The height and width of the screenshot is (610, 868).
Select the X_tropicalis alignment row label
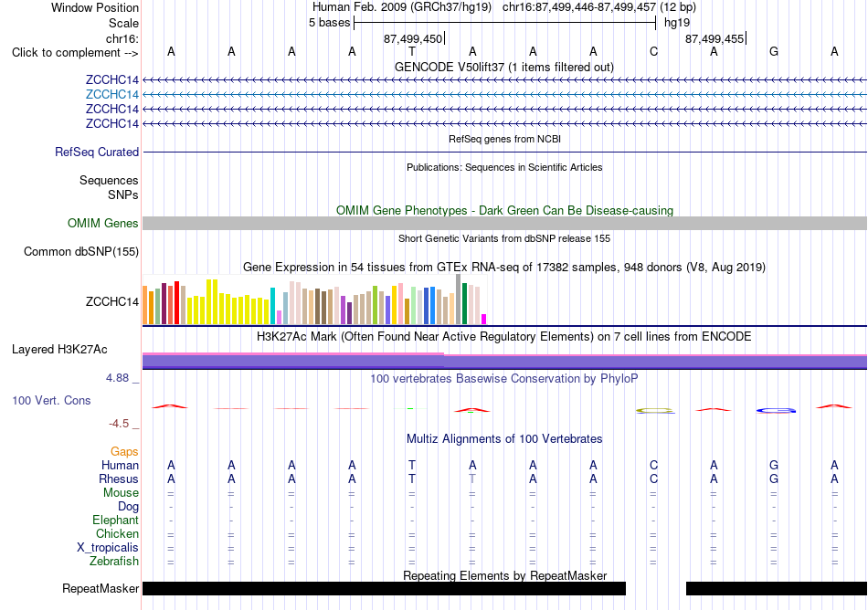coord(108,548)
